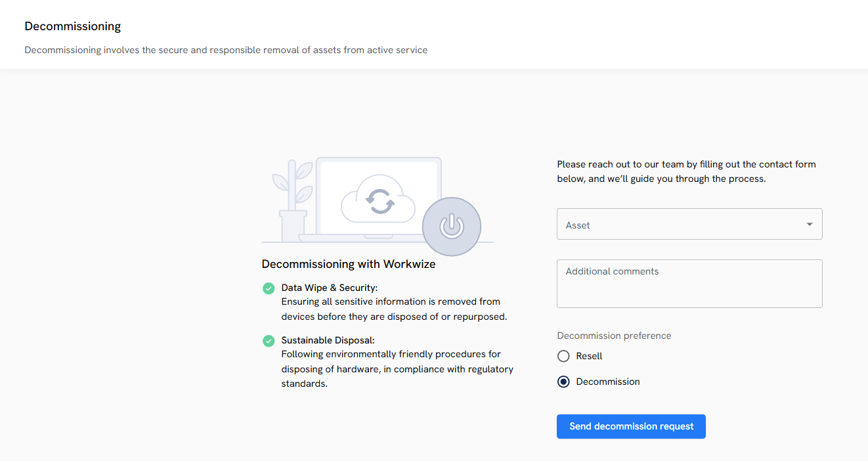
Task: Select the Resell radio button
Action: 563,356
